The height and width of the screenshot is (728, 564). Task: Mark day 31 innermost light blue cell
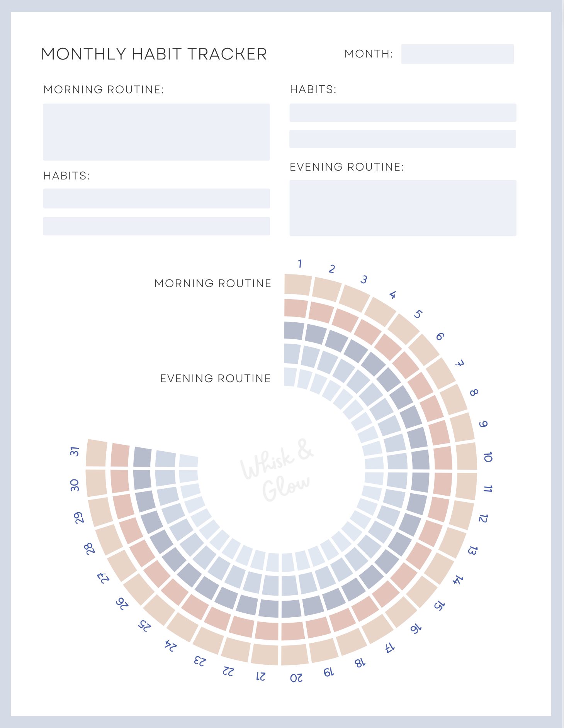click(x=189, y=461)
